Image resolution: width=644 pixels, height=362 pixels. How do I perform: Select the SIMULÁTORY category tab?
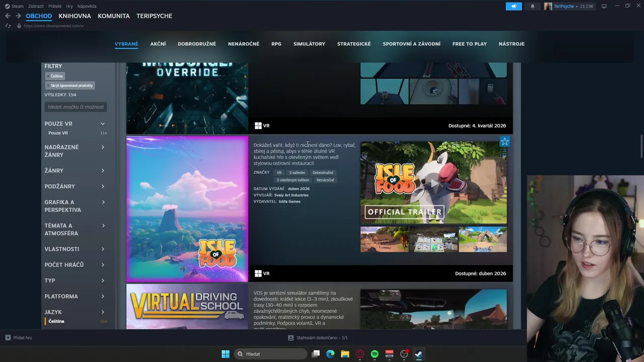pos(309,44)
